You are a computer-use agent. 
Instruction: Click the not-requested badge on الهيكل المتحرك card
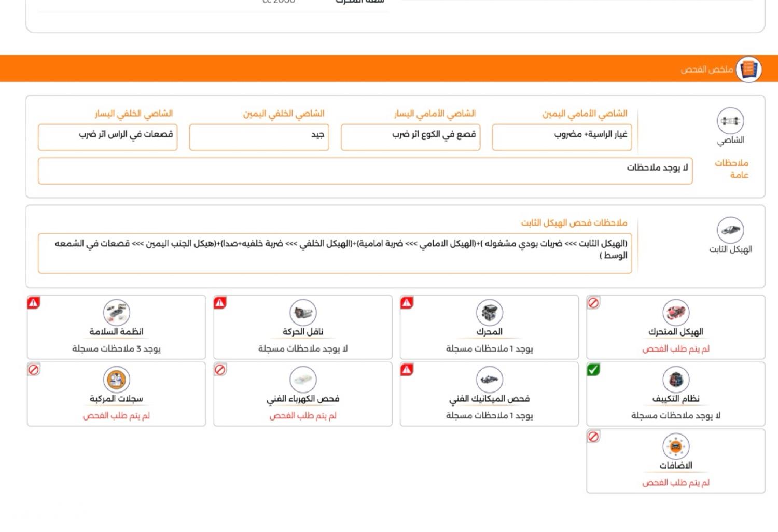pyautogui.click(x=593, y=302)
